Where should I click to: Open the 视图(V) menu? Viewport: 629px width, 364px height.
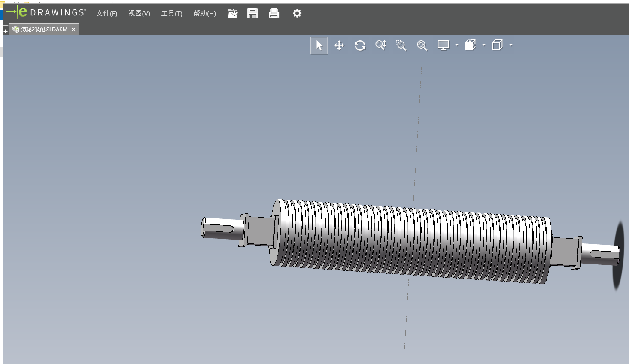point(139,14)
